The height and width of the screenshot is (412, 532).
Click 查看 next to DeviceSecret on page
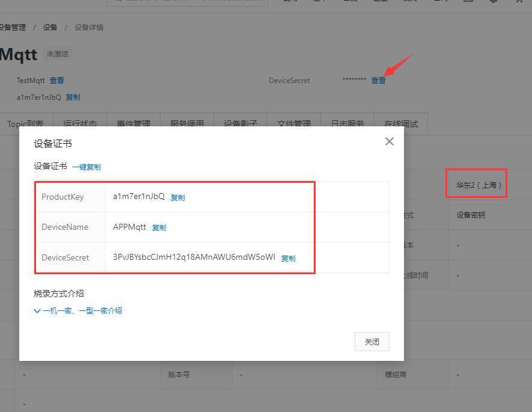click(378, 81)
